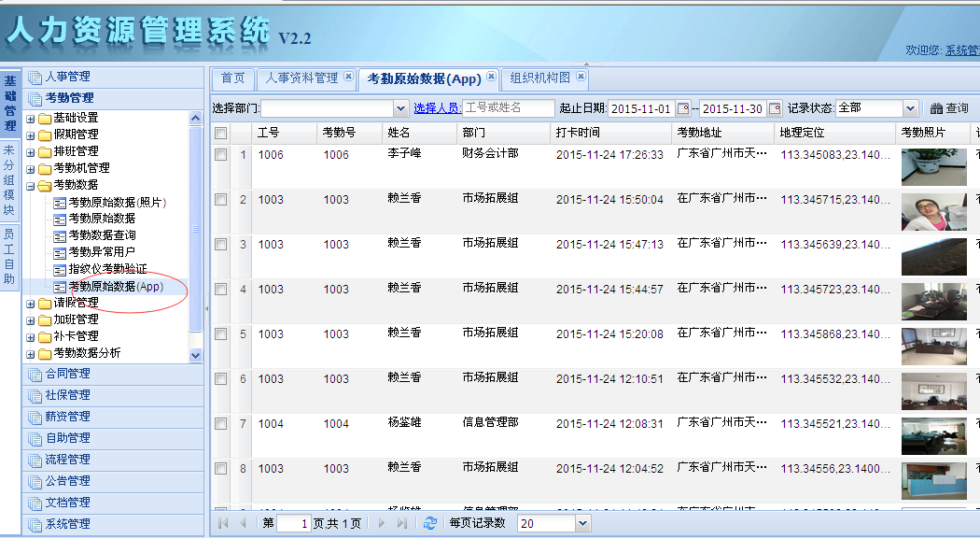Check row 1 李子峰 checkbox
980x539 pixels.
pyautogui.click(x=220, y=154)
